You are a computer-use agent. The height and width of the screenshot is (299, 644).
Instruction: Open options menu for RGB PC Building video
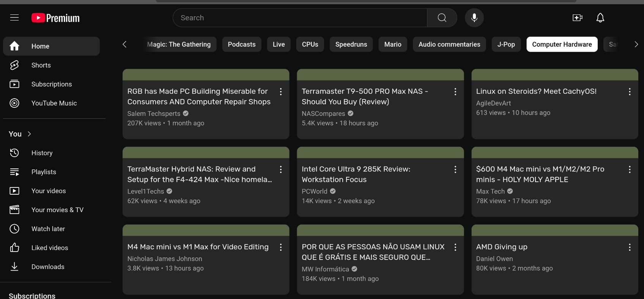(281, 91)
